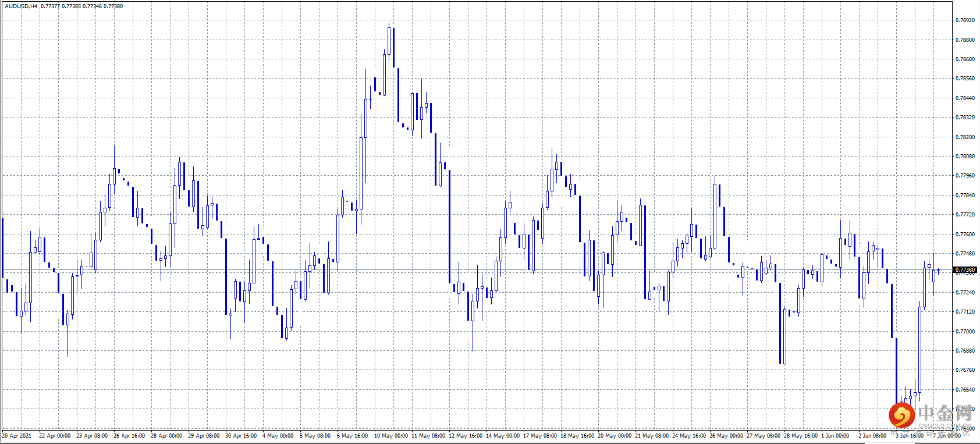Select the 0.77720 price level label
The height and width of the screenshot is (444, 980).
(965, 215)
